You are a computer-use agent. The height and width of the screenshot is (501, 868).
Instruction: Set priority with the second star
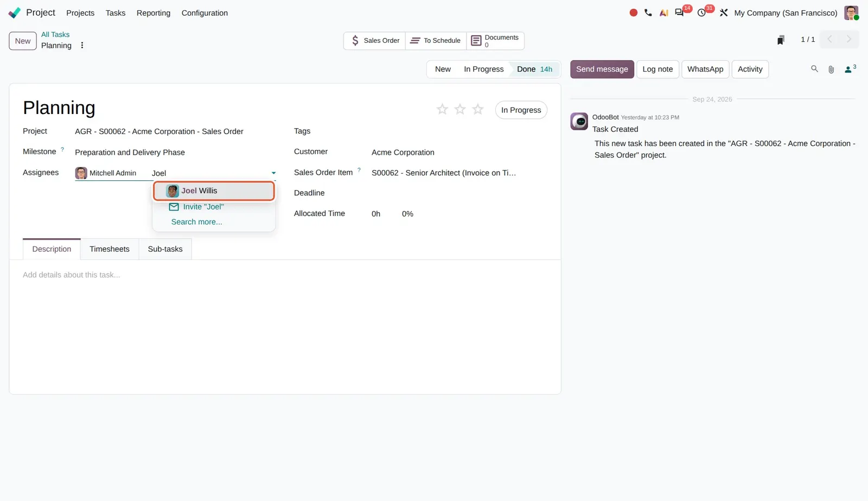tap(460, 110)
